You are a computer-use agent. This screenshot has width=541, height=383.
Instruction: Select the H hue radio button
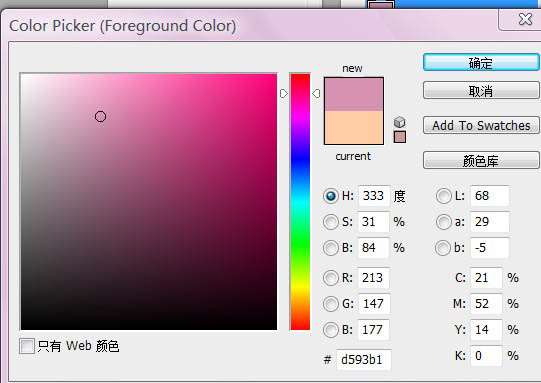tap(331, 196)
